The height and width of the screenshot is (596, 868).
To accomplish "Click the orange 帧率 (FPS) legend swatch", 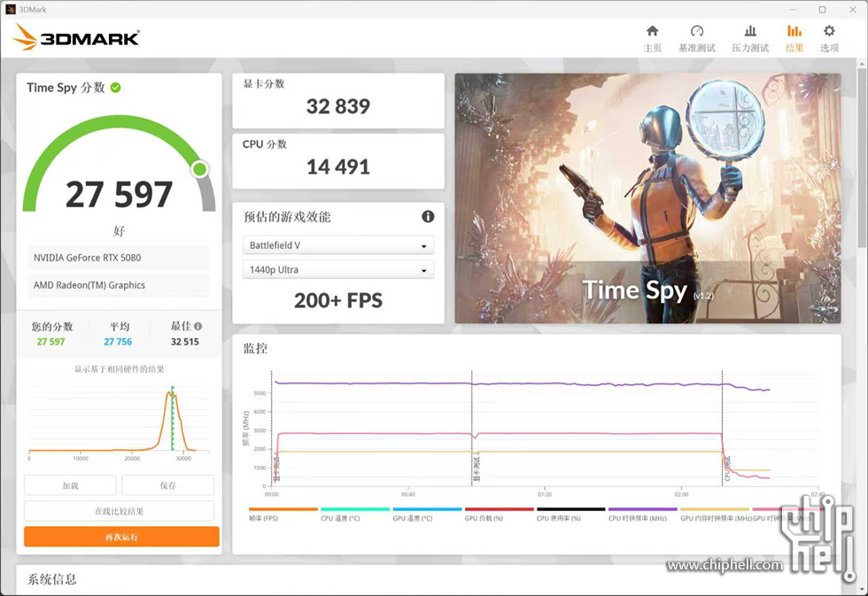I will click(283, 509).
